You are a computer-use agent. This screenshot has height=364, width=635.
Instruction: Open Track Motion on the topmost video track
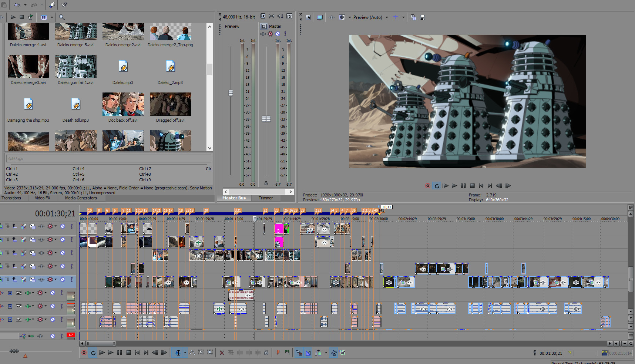pyautogui.click(x=32, y=226)
